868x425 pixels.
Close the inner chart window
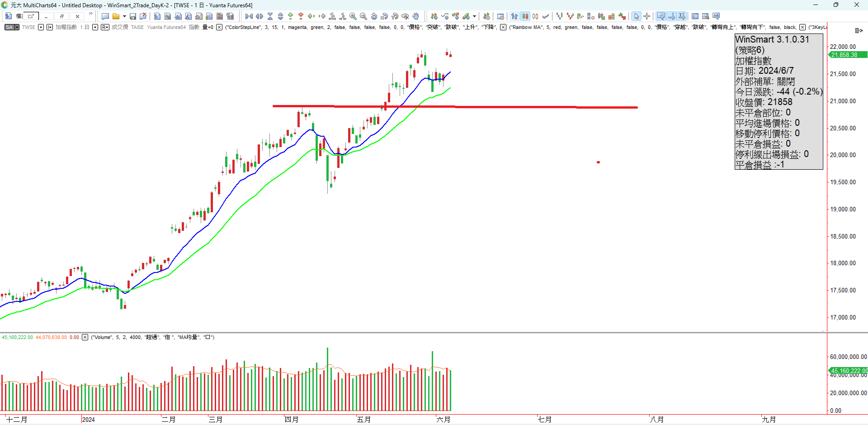point(77,16)
